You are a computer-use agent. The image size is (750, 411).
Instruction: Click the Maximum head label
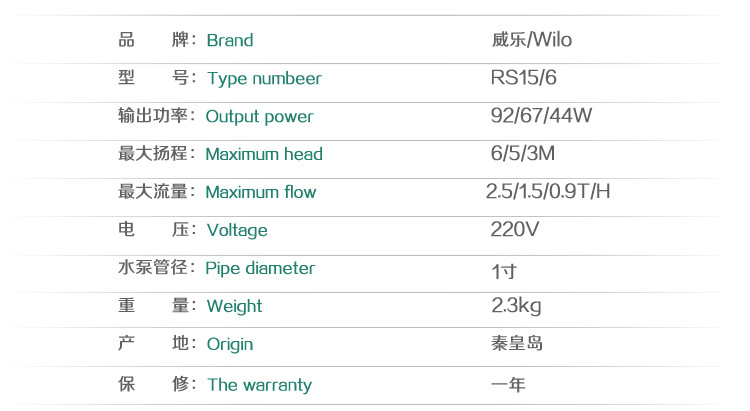(264, 154)
